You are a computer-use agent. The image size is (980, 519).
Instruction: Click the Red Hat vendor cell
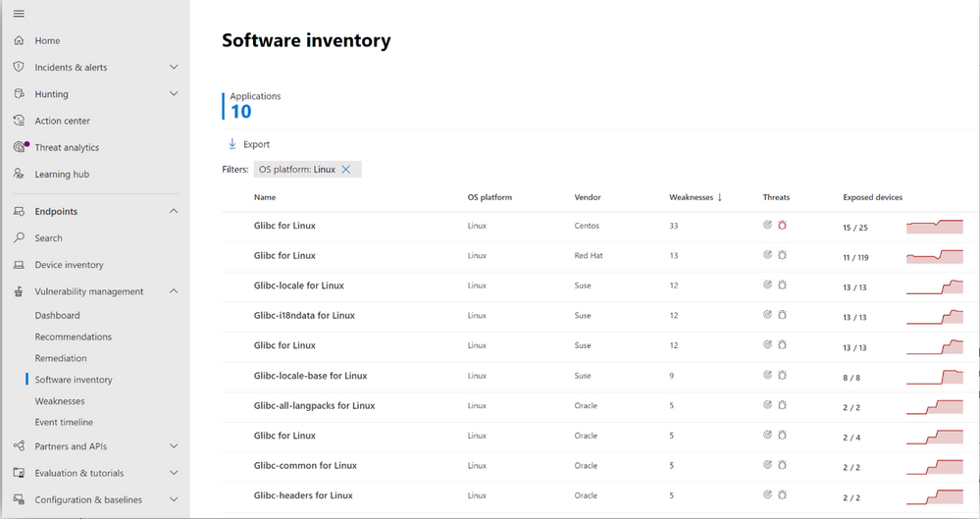click(589, 256)
